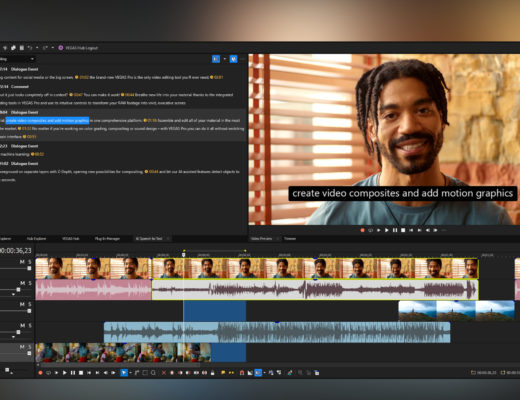Mute the blue music audio track
This screenshot has width=520, height=400.
click(22, 325)
